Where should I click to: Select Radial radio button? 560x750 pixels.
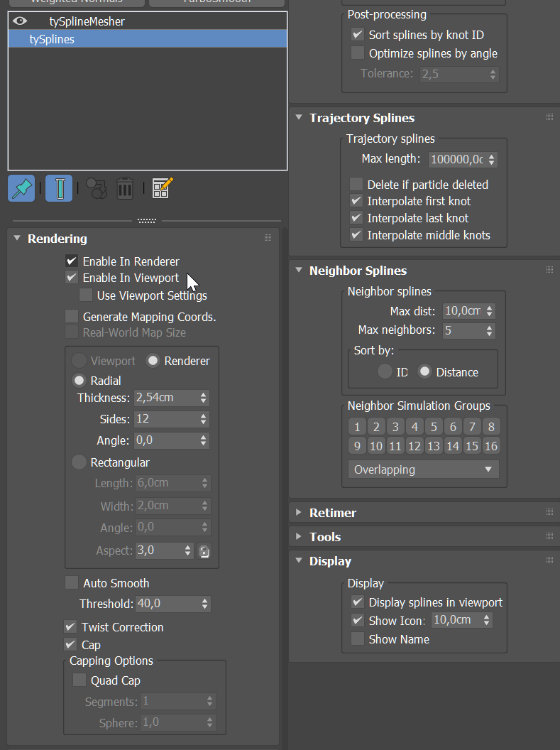point(79,381)
